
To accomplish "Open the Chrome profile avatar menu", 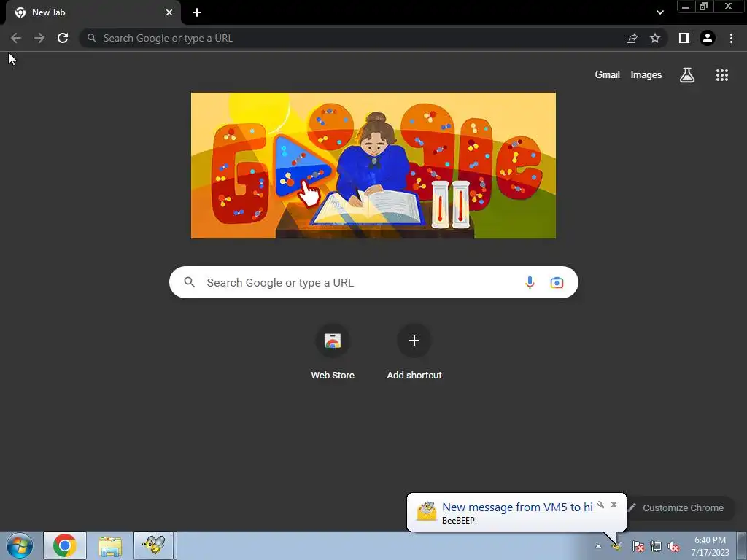I will [708, 38].
